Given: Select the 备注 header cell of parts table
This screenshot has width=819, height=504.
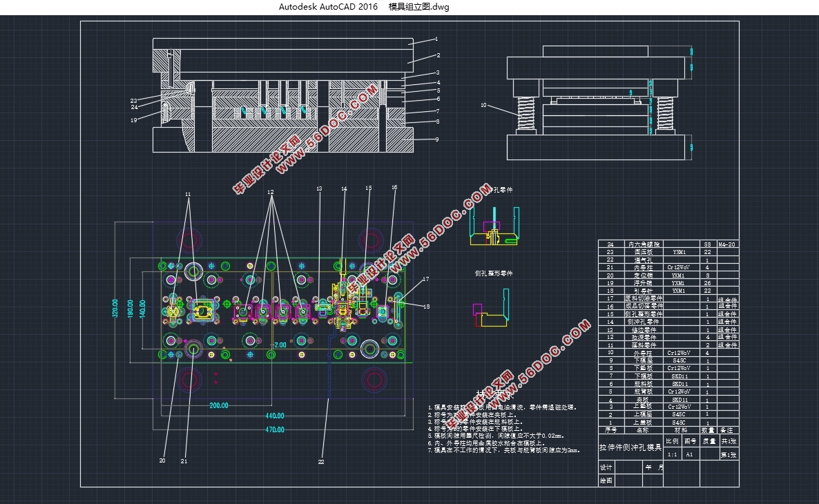Looking at the screenshot, I should pos(726,430).
